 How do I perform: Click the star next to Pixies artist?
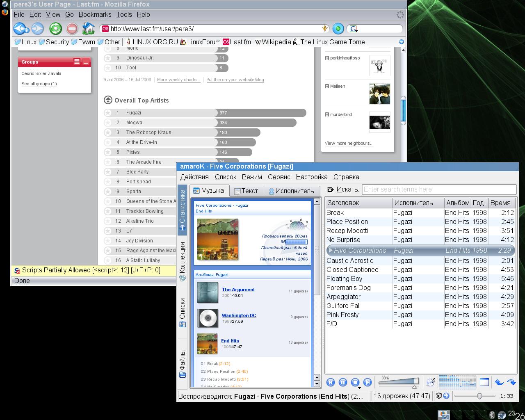(108, 152)
